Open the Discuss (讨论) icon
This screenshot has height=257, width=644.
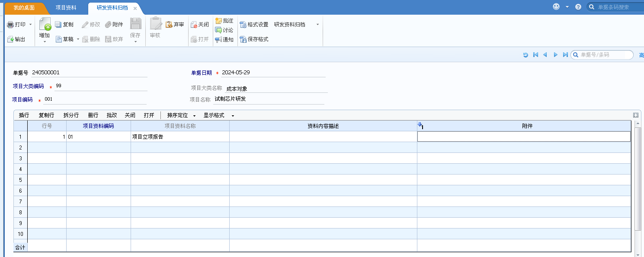pos(218,30)
